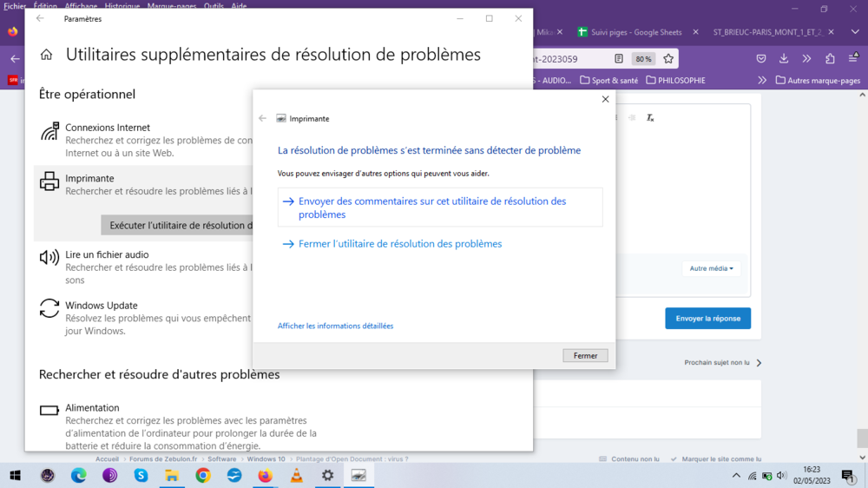Click the Alimentation battery troubleshooter
Screen dimensions: 868x488
point(92,407)
